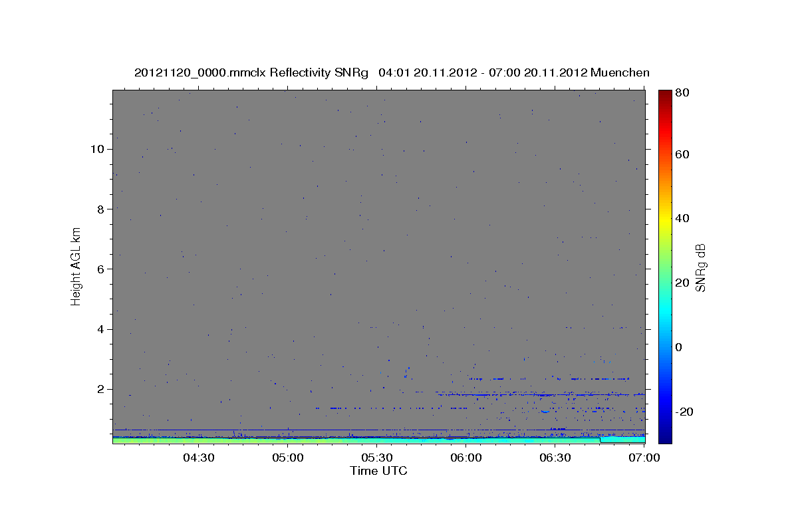Click the 06:30 time tick label
This screenshot has width=798, height=532.
click(555, 458)
